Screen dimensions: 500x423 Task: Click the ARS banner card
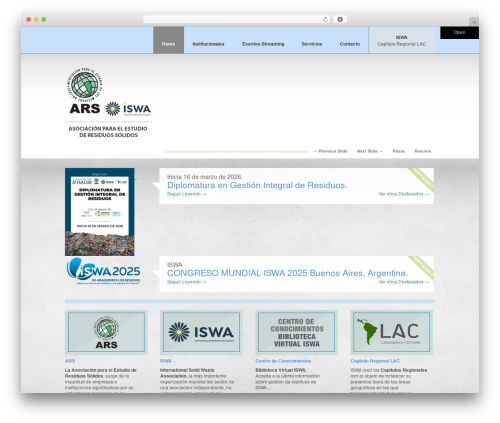tap(106, 332)
